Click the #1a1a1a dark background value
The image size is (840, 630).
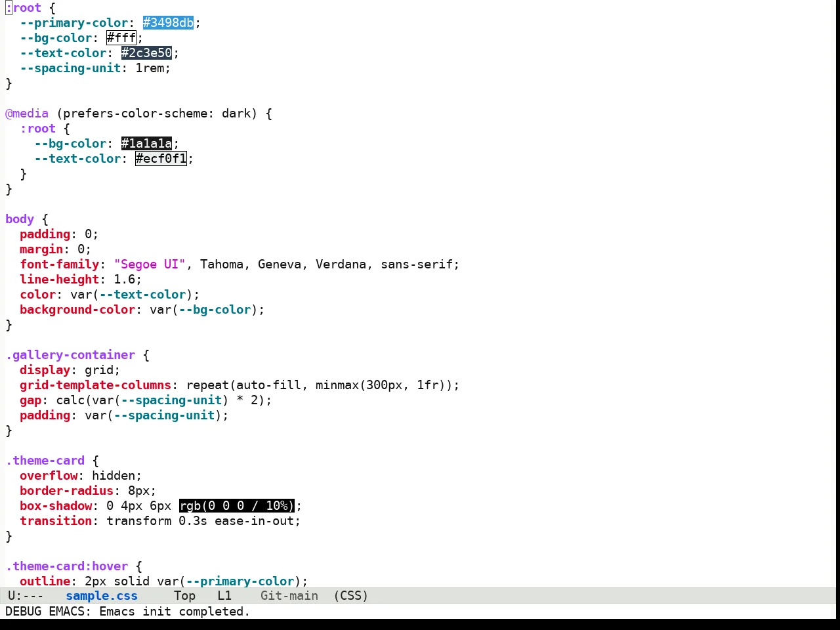tap(146, 144)
